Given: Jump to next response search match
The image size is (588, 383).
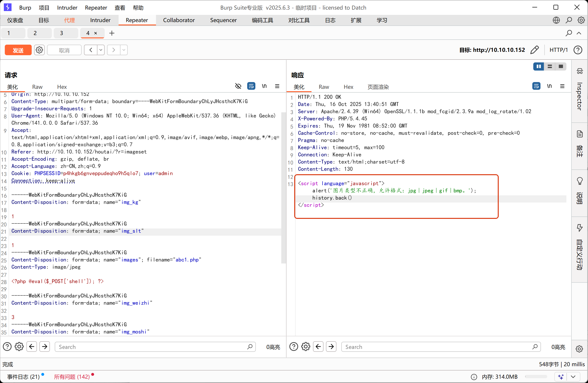Looking at the screenshot, I should pos(331,347).
